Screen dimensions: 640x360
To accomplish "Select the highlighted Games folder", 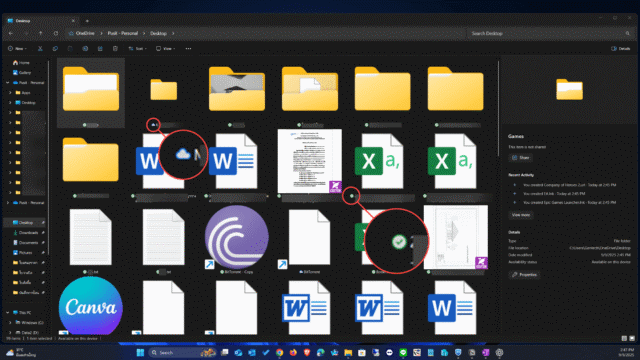I will click(x=91, y=93).
